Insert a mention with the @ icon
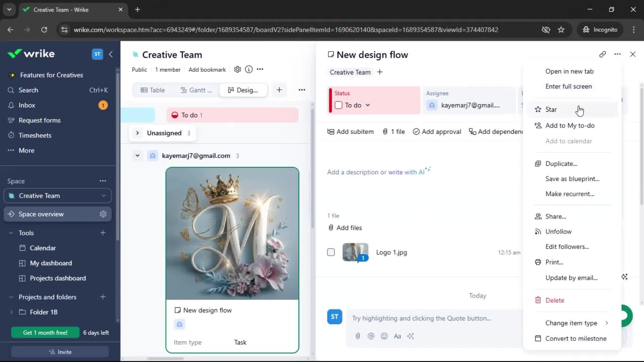Screen dimensions: 644x362 point(371,336)
